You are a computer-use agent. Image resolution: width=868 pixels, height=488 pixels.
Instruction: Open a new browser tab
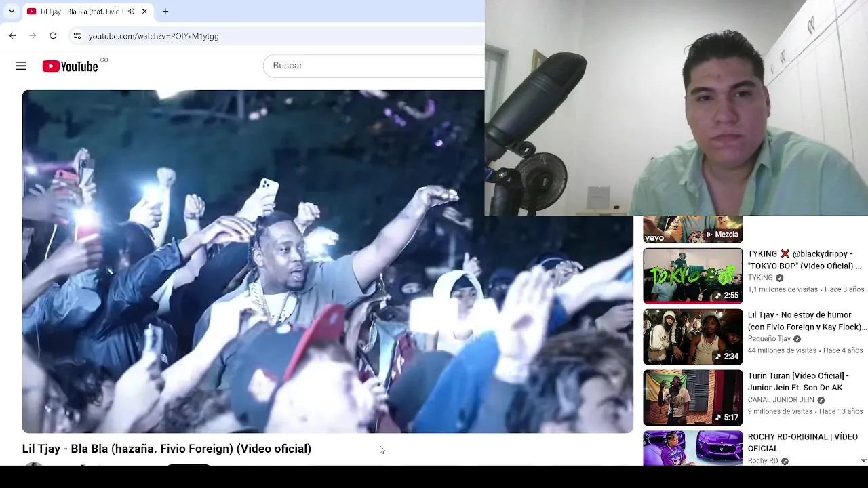(165, 12)
